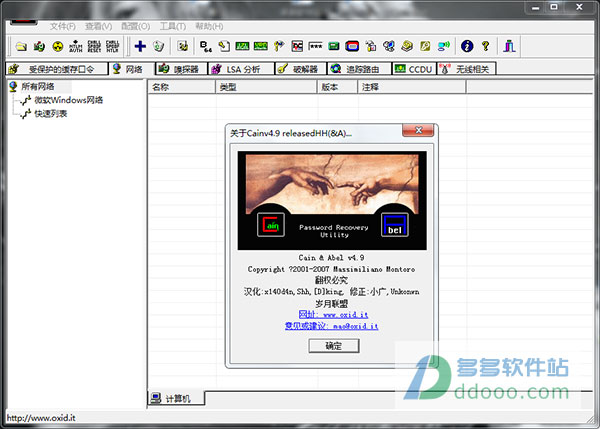
Task: Click the wireless scanner toolbar icon
Action: click(x=444, y=46)
